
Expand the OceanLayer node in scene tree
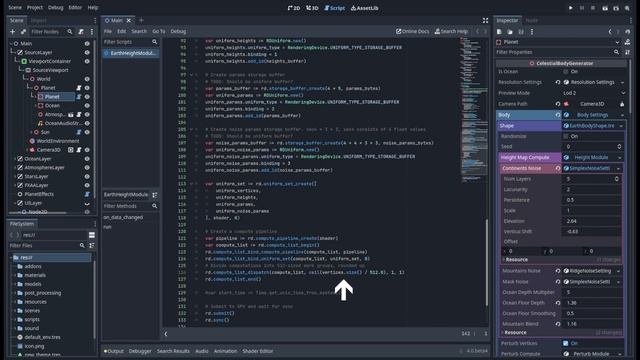[x=16, y=159]
